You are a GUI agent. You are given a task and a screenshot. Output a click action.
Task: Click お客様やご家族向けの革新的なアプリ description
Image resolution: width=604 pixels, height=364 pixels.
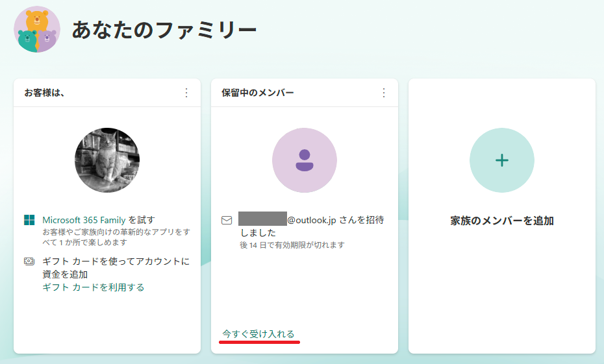point(116,237)
